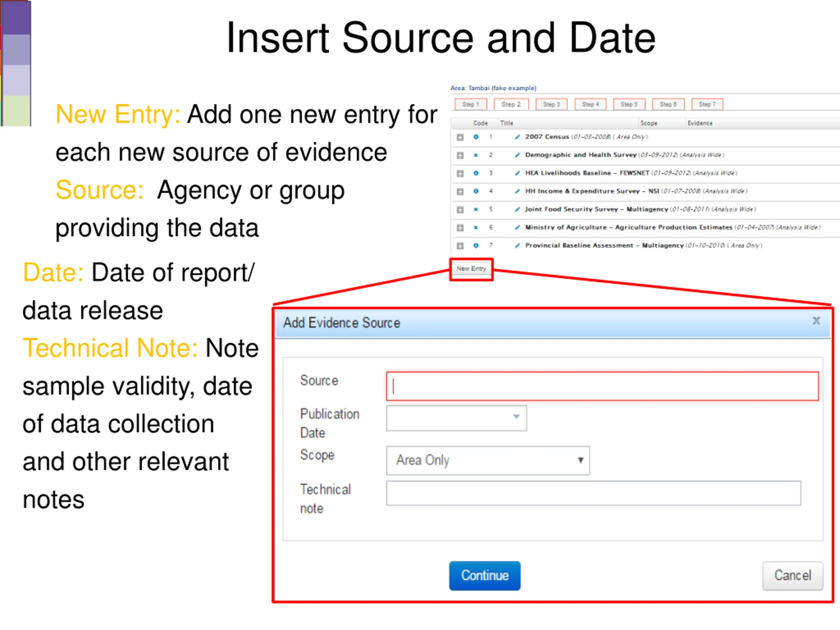Switch to the Step 3 tab

tap(551, 104)
